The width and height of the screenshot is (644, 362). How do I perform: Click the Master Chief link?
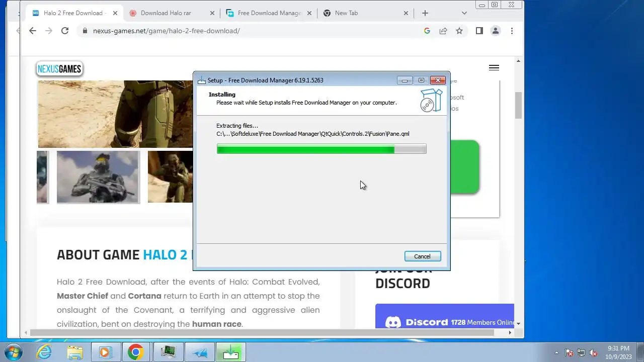point(82,296)
